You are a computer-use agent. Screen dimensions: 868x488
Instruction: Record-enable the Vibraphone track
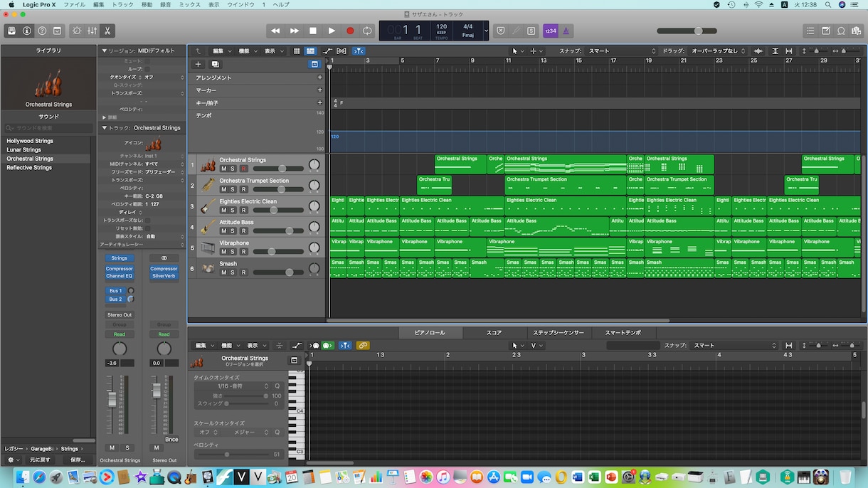243,251
